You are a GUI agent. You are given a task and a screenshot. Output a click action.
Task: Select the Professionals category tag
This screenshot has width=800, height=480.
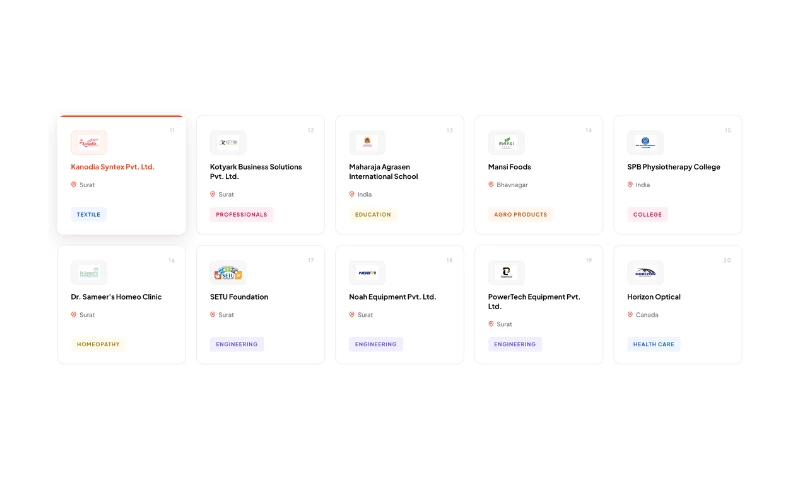241,214
